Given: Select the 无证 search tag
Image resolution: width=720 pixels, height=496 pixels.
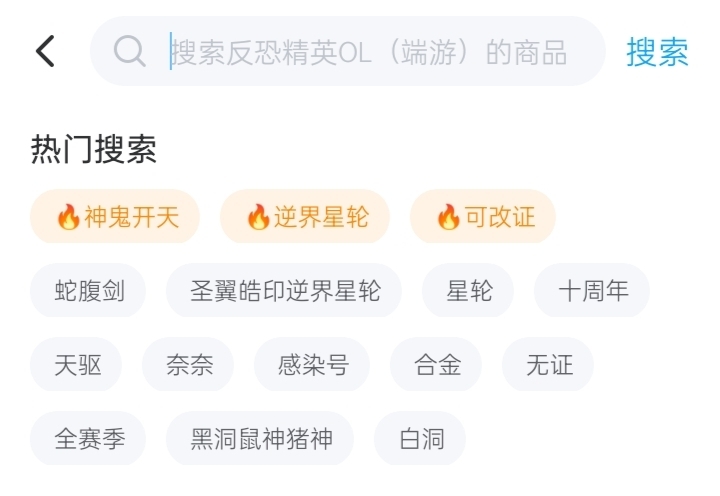Looking at the screenshot, I should tap(549, 365).
